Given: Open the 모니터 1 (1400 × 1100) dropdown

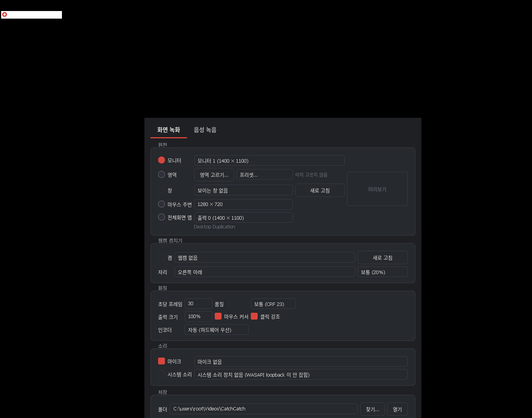Looking at the screenshot, I should 269,160.
